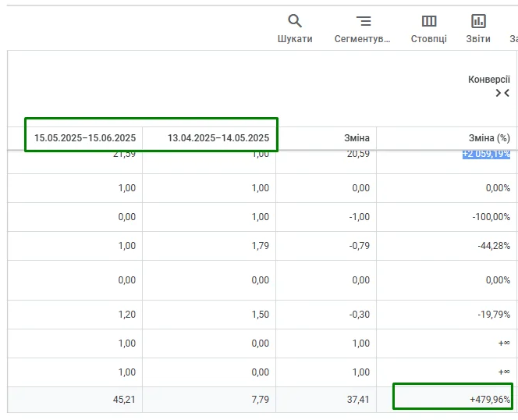This screenshot has width=518, height=420.
Task: Click the 20,59 change value
Action: [x=358, y=154]
